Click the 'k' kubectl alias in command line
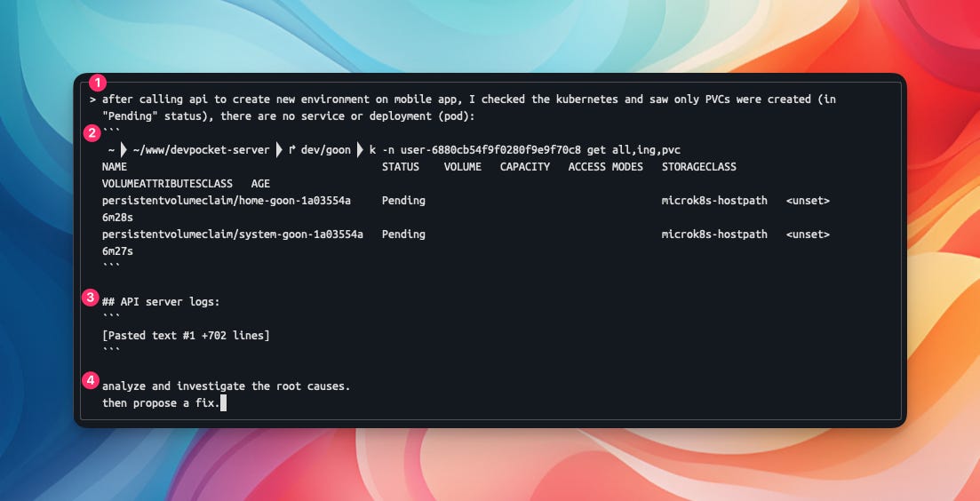 [372, 150]
